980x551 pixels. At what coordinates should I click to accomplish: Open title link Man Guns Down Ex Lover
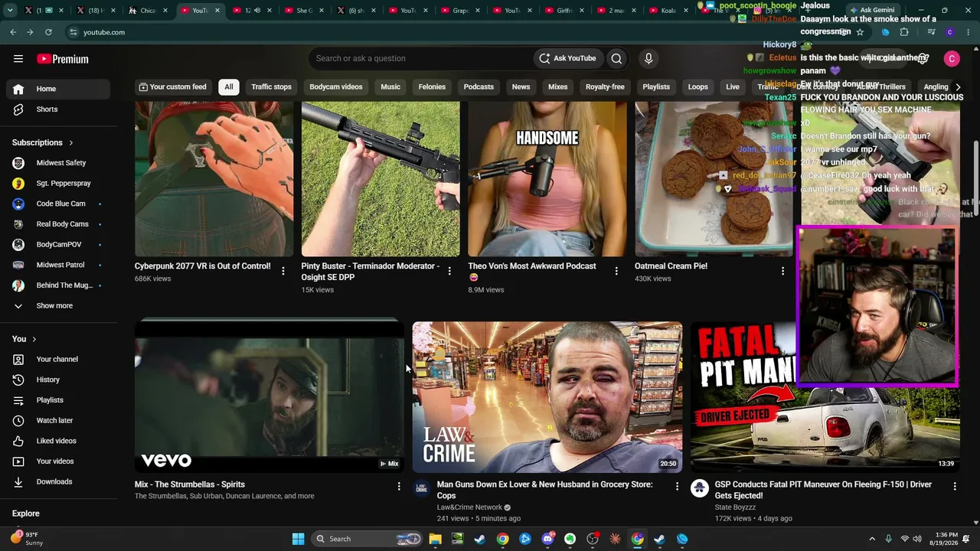pos(545,490)
